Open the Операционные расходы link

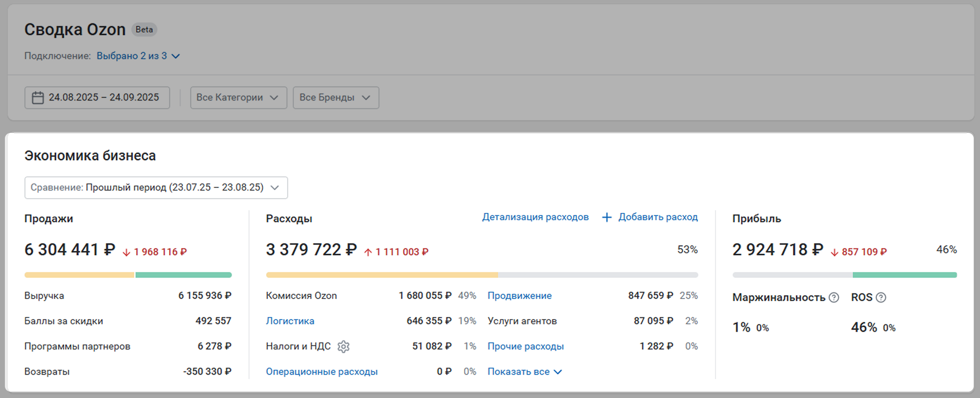click(x=321, y=372)
